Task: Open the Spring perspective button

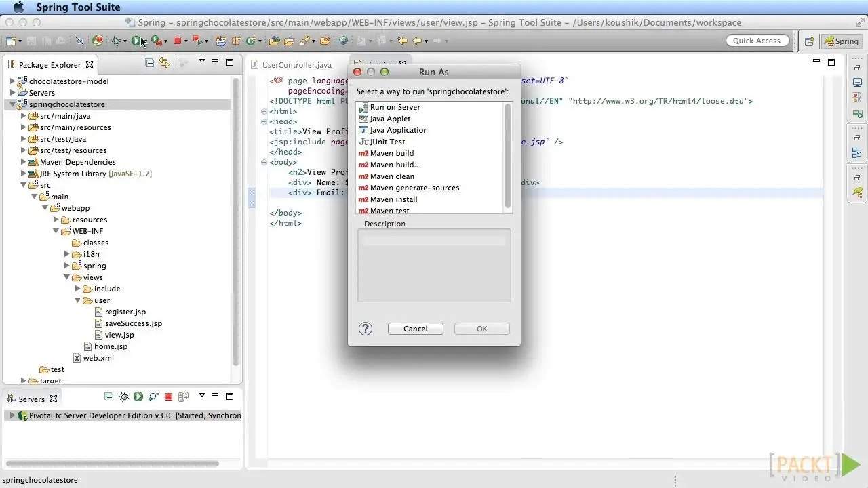Action: click(x=842, y=41)
